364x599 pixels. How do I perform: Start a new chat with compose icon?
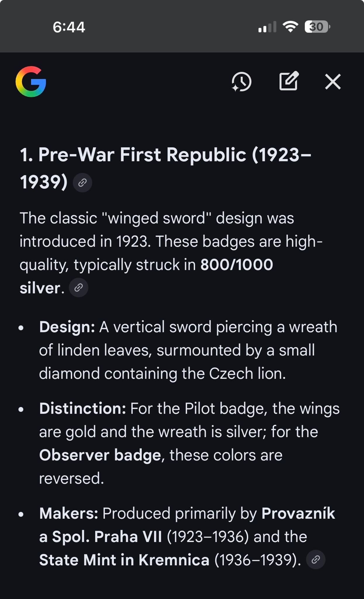289,81
